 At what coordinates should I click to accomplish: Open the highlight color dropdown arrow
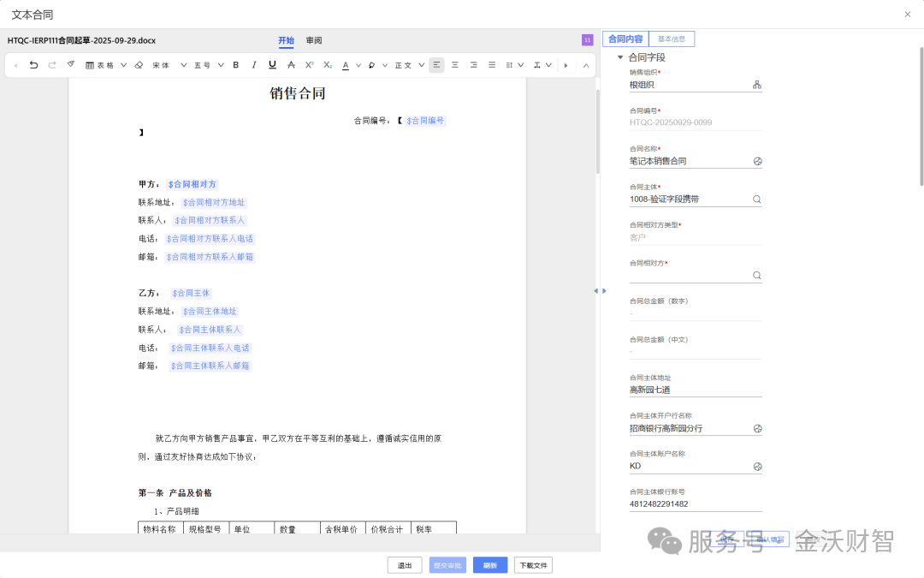385,65
